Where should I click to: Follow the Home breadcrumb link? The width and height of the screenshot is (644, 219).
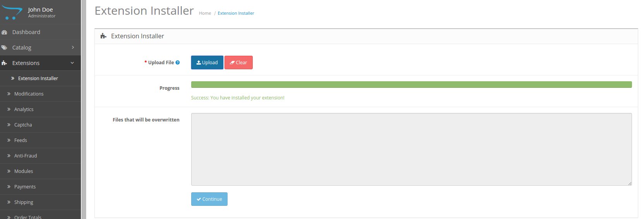tap(205, 13)
